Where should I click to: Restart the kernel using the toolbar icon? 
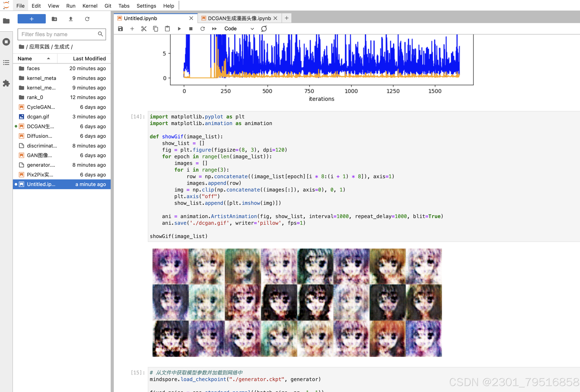click(x=202, y=29)
